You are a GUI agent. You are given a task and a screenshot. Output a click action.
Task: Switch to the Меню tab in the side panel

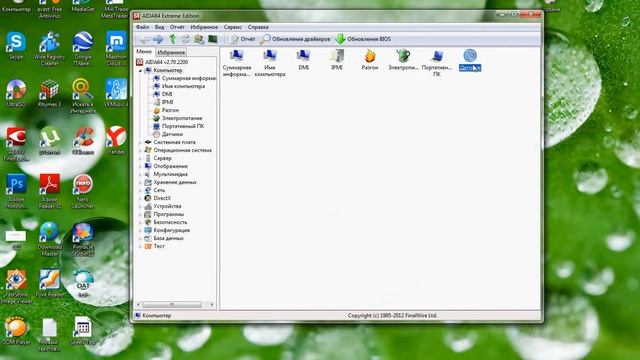tap(144, 52)
